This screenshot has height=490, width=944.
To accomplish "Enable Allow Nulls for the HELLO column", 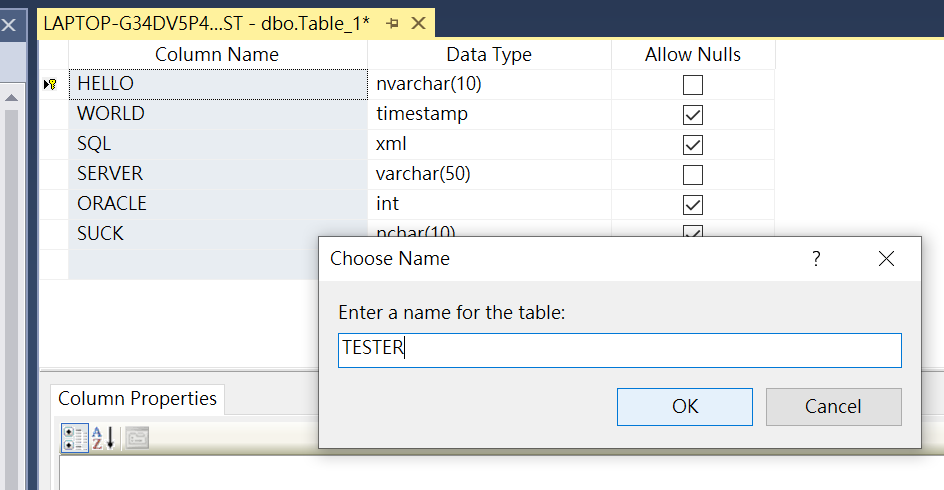I will [693, 85].
